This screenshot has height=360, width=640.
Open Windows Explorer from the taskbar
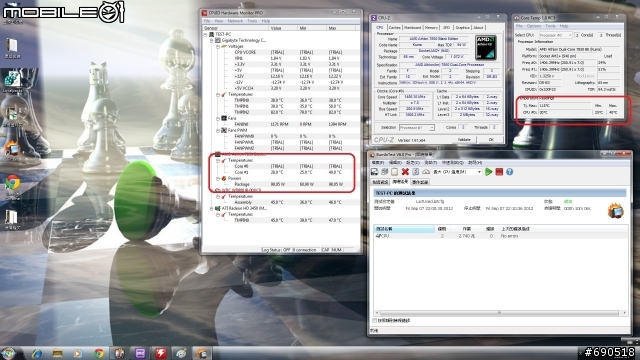[57, 353]
